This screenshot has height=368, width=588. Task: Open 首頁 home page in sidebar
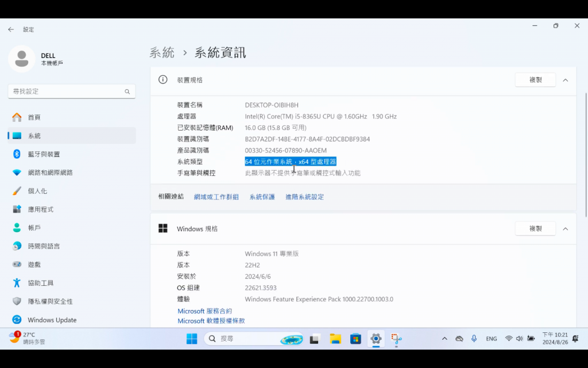click(x=72, y=117)
